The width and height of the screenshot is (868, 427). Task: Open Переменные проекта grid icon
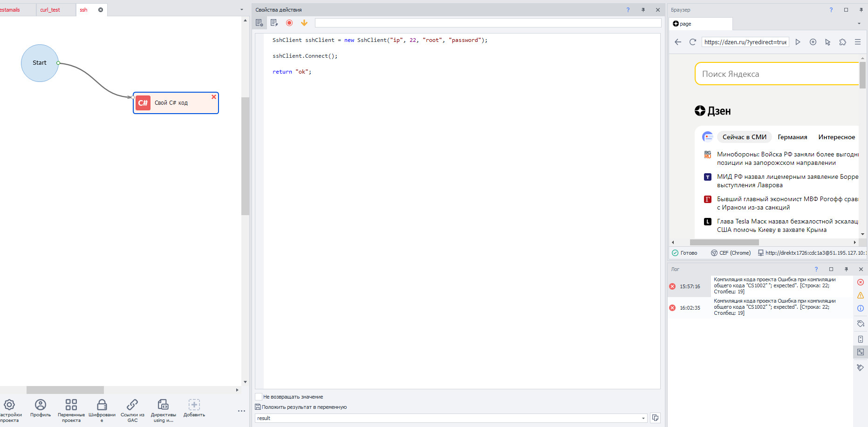[71, 405]
